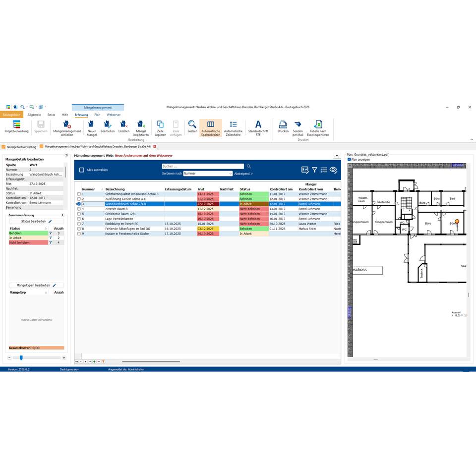Image resolution: width=476 pixels, height=476 pixels.
Task: Click the zoom slider minus button
Action: tap(9, 358)
